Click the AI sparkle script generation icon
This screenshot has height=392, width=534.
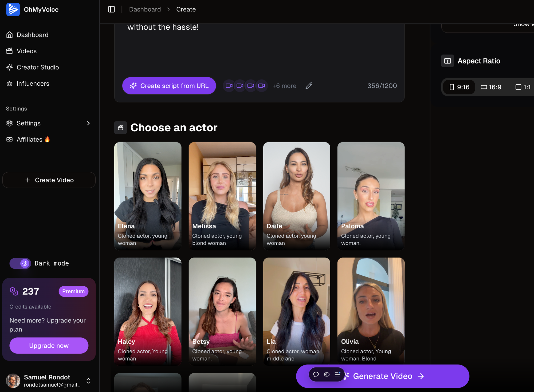133,86
